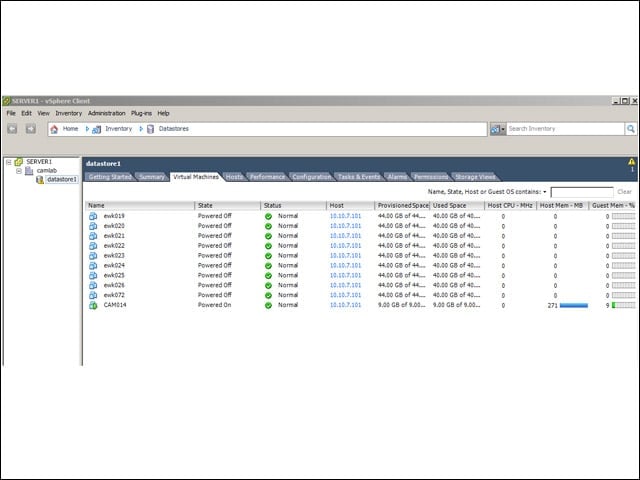Screen dimensions: 640x480
Task: Click the ewk072 virtual machine icon
Action: coord(93,295)
